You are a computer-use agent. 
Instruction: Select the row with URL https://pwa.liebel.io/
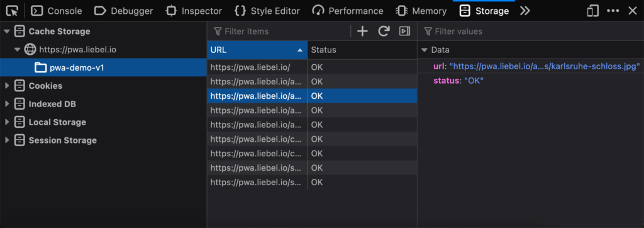(312, 67)
